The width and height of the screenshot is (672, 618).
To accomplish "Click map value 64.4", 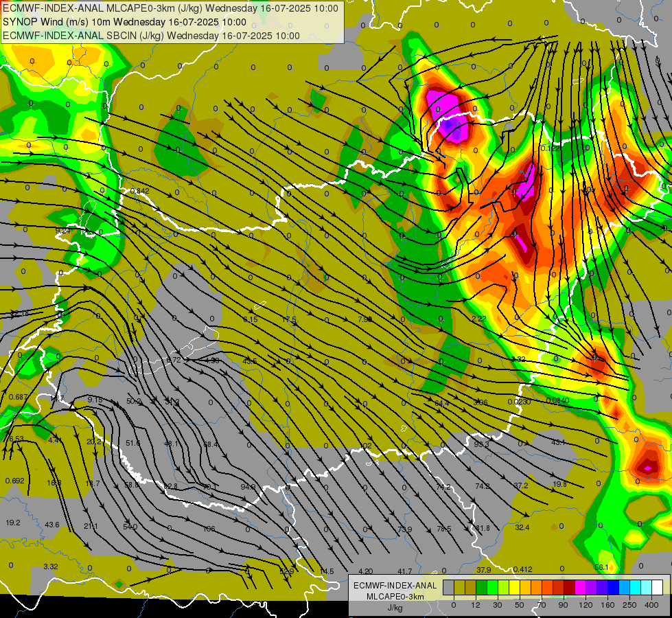I will [x=442, y=404].
